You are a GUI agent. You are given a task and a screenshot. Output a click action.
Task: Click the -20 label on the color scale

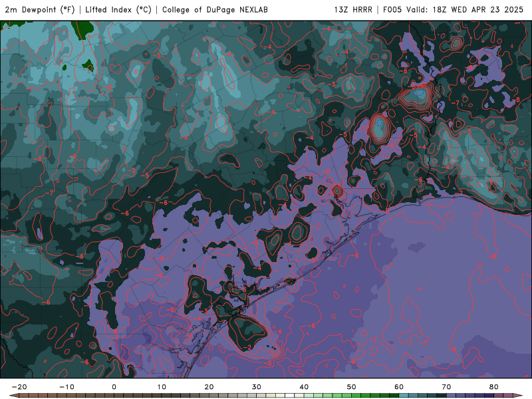point(19,387)
